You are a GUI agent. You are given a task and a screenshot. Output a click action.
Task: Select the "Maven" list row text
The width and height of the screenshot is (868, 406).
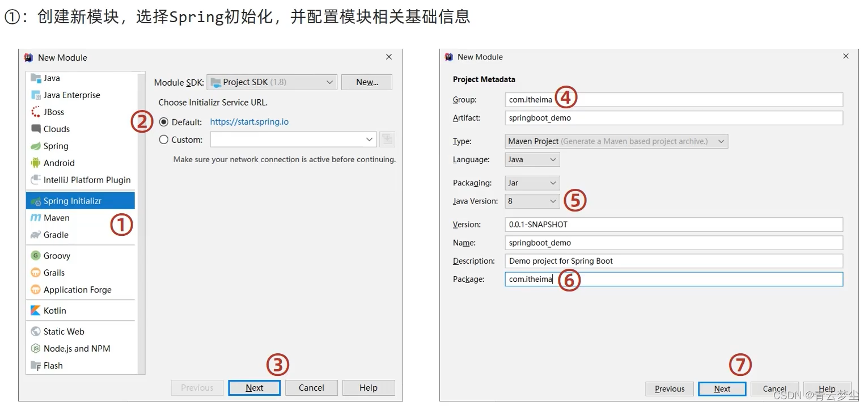57,218
